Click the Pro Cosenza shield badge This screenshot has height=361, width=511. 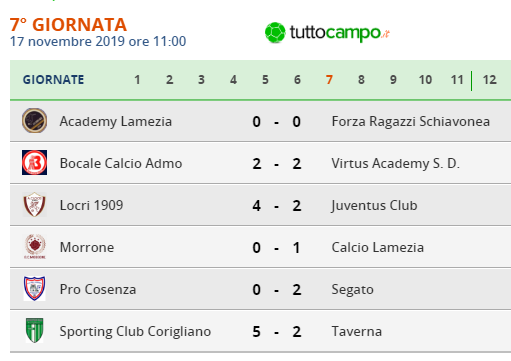(34, 289)
